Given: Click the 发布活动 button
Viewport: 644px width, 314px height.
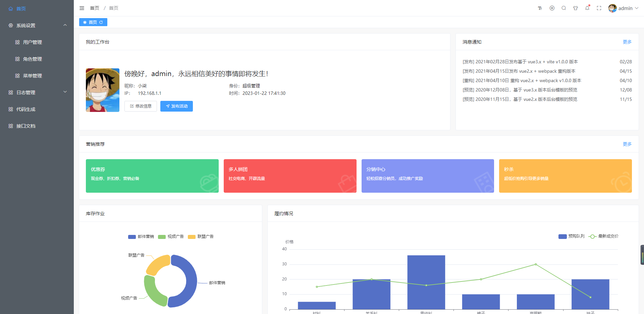Looking at the screenshot, I should coord(176,106).
